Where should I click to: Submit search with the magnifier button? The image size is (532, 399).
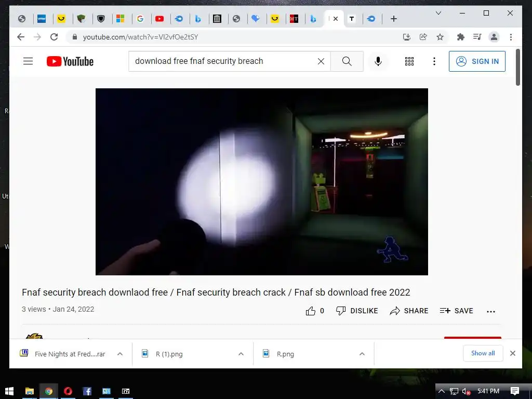pyautogui.click(x=347, y=61)
